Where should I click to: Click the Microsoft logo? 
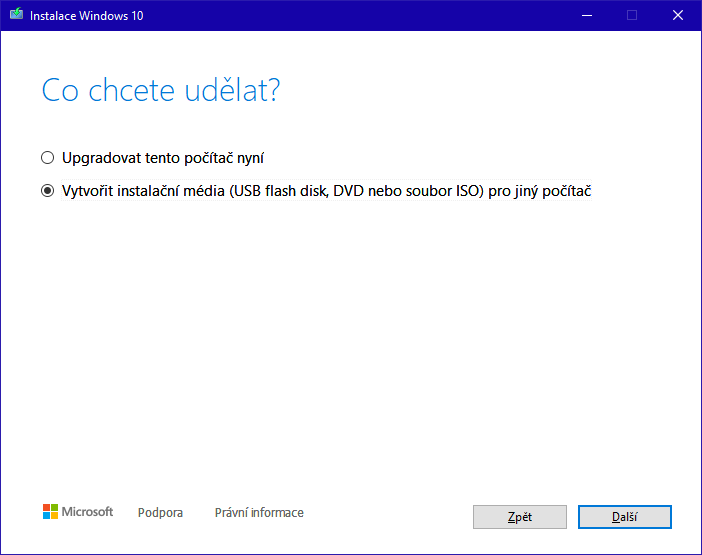pos(78,512)
